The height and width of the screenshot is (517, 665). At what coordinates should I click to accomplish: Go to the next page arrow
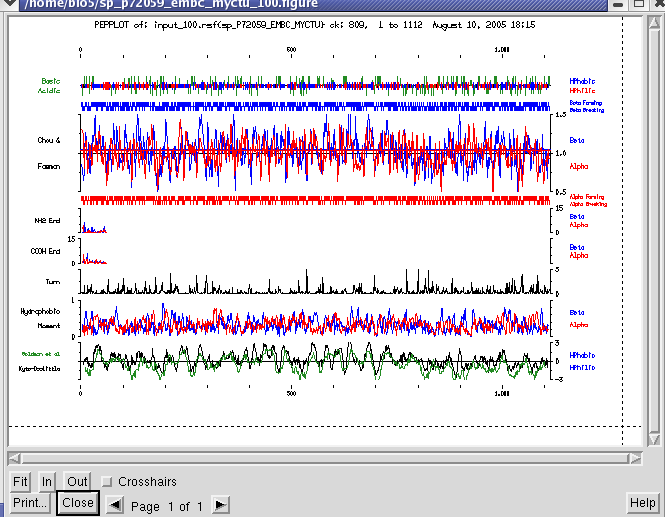(x=221, y=506)
